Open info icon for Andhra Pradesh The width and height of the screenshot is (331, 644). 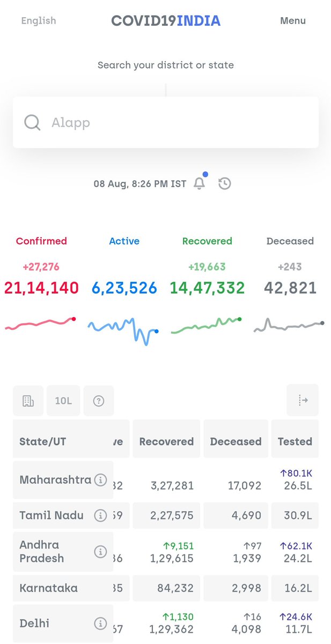point(100,551)
